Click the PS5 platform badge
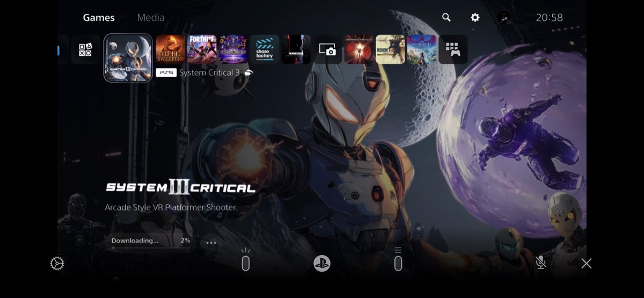 [x=166, y=72]
